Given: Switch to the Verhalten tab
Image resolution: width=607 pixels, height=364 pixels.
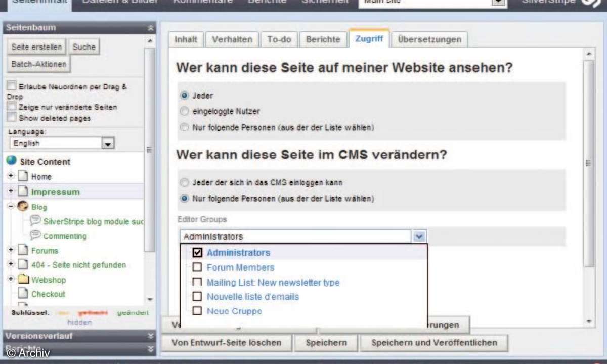Looking at the screenshot, I should [x=232, y=39].
